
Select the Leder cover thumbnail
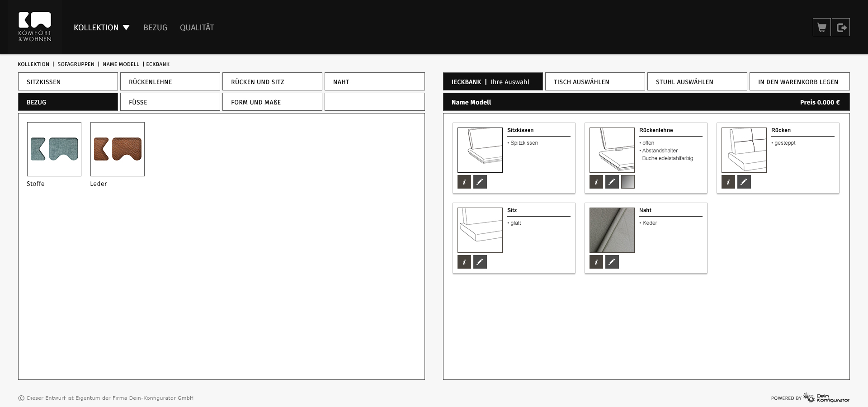coord(118,149)
